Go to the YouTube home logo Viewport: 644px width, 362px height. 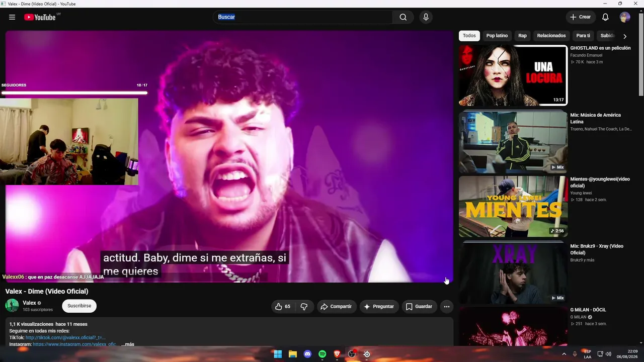pos(40,17)
